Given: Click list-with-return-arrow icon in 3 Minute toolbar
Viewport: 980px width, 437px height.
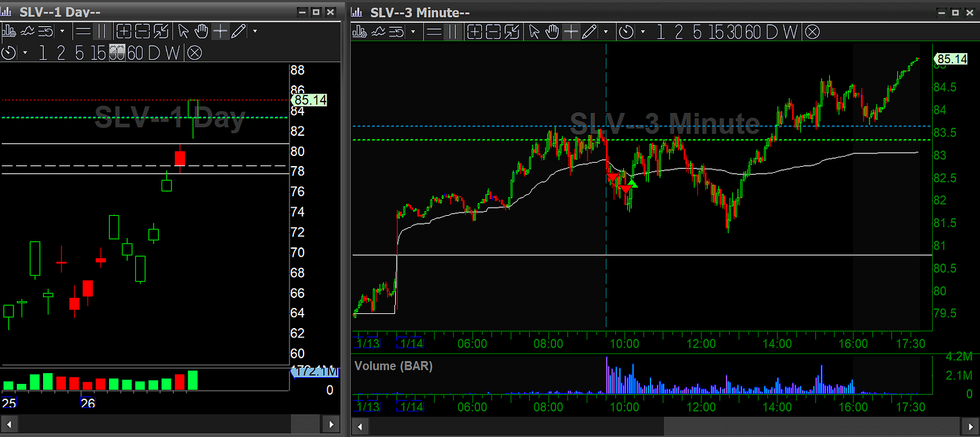Looking at the screenshot, I should point(396,31).
